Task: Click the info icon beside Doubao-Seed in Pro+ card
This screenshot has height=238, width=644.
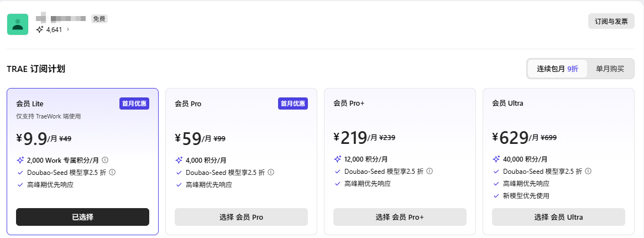Action: pyautogui.click(x=430, y=171)
